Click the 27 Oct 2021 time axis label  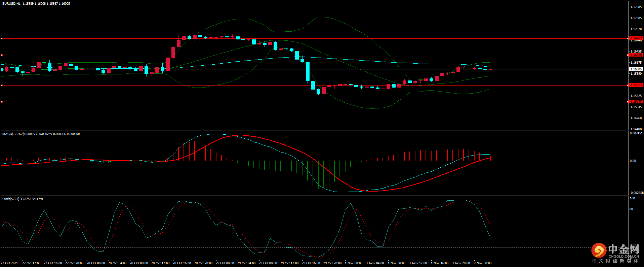pyautogui.click(x=9, y=263)
